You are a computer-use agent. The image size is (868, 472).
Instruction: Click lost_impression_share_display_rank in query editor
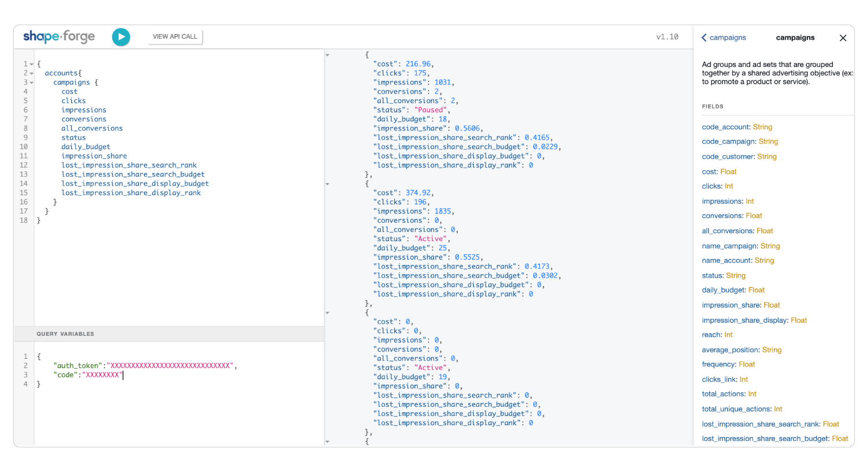click(131, 193)
